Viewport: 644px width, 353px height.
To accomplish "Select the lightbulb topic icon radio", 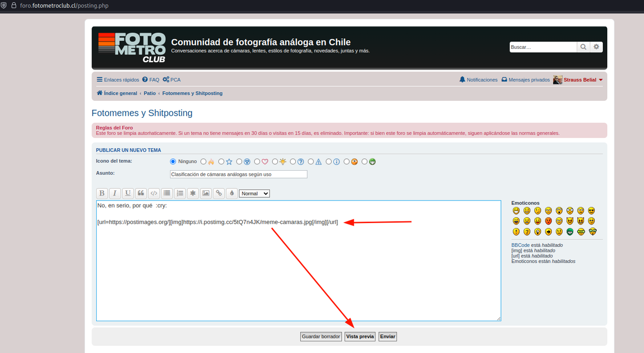I will pos(275,162).
